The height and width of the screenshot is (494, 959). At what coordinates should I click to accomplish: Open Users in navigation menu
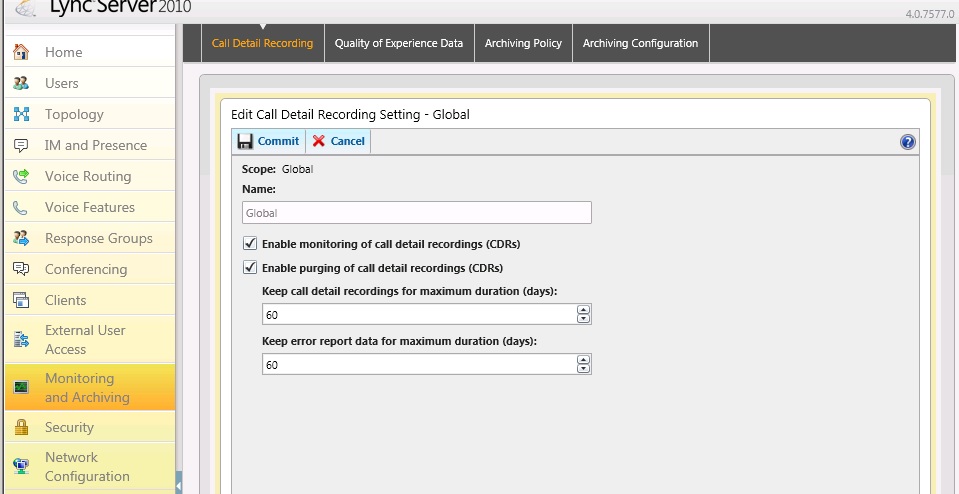(90, 83)
